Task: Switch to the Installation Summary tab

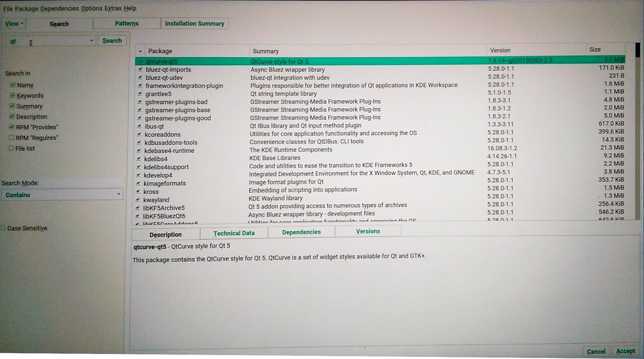Action: coord(195,23)
